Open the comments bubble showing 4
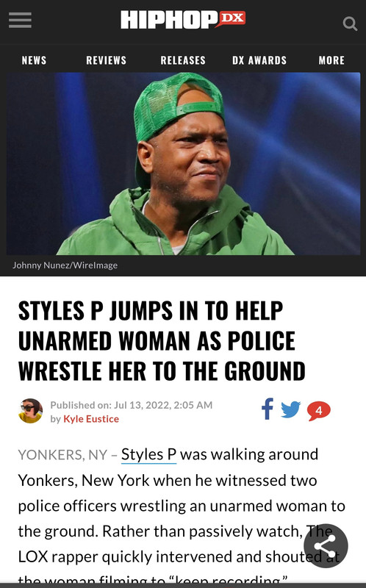The width and height of the screenshot is (366, 588). click(x=319, y=411)
